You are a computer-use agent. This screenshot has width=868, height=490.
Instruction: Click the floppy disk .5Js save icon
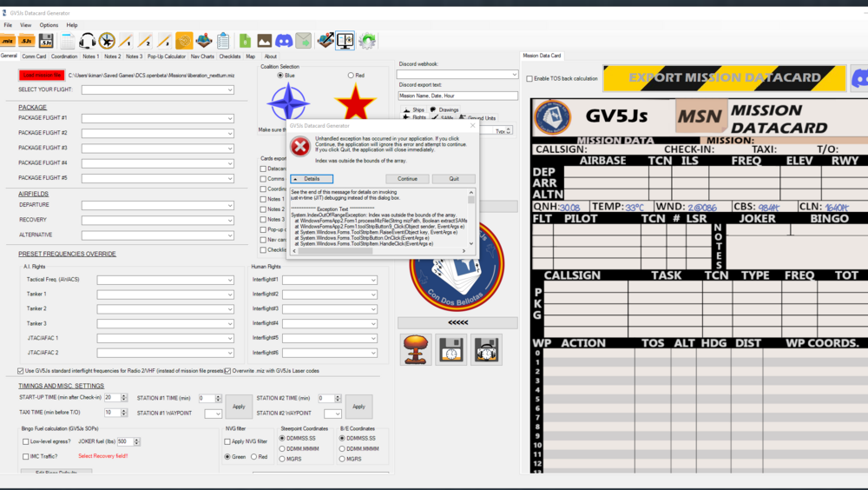click(x=46, y=41)
